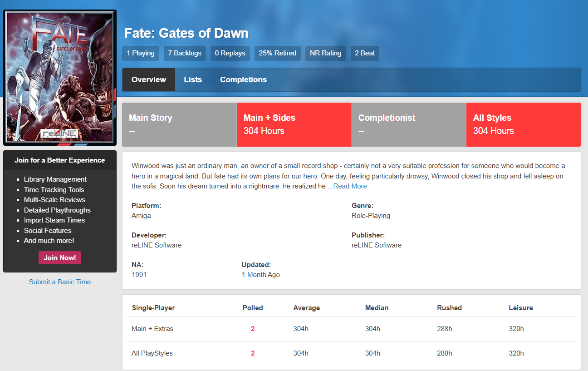This screenshot has height=371, width=588.
Task: Open the Submit a Basic Time link
Action: coord(60,282)
